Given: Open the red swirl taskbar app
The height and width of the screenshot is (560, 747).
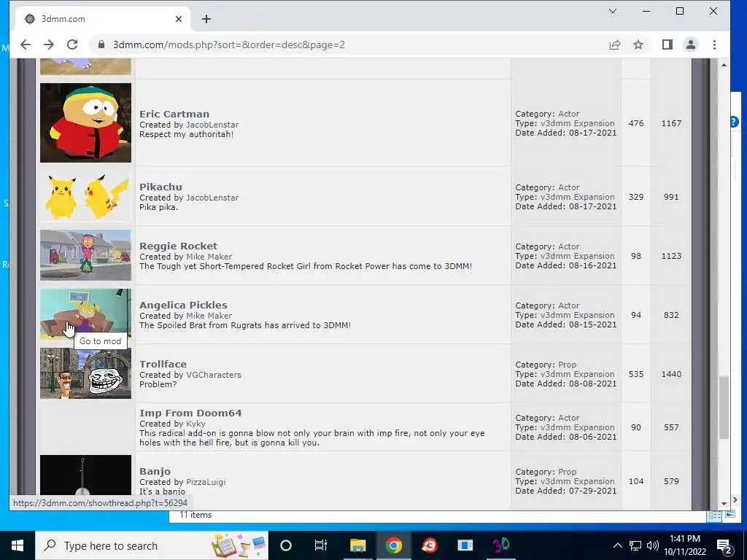Looking at the screenshot, I should click(430, 545).
